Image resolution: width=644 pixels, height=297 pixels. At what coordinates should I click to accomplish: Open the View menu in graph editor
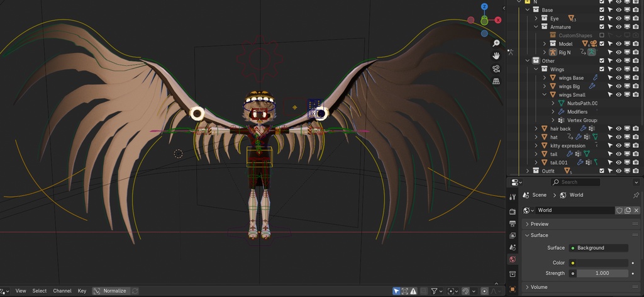[x=21, y=291]
